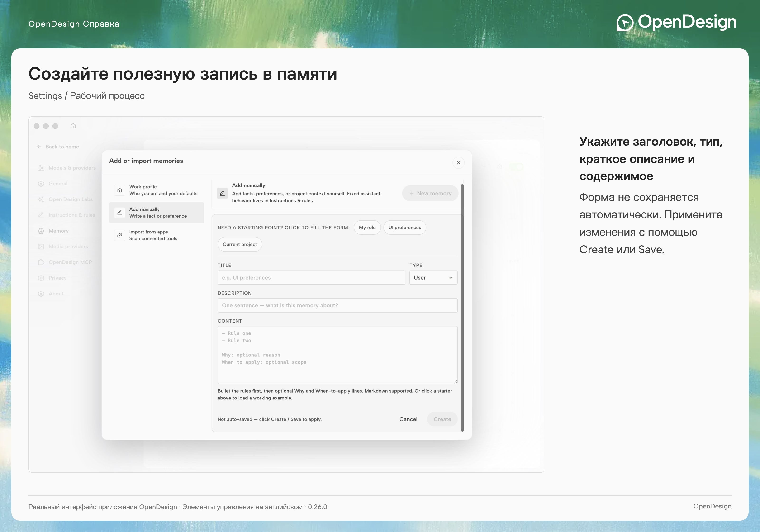The width and height of the screenshot is (760, 532).
Task: Select the Work profile tab
Action: click(x=157, y=190)
